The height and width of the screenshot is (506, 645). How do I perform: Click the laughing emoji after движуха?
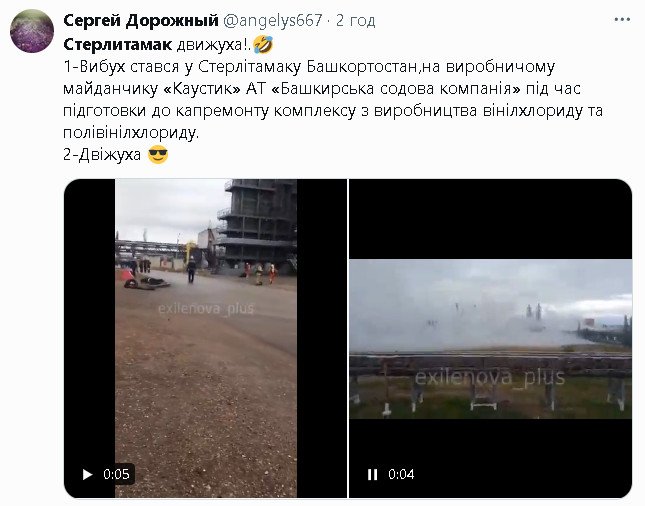click(263, 44)
